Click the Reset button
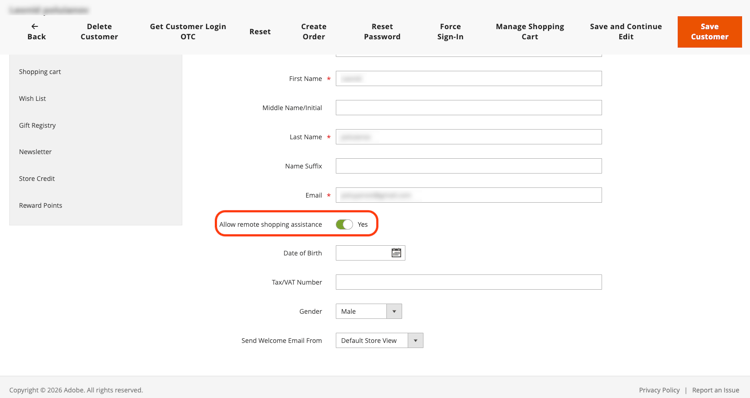Screen dimensions: 750x398 point(260,32)
